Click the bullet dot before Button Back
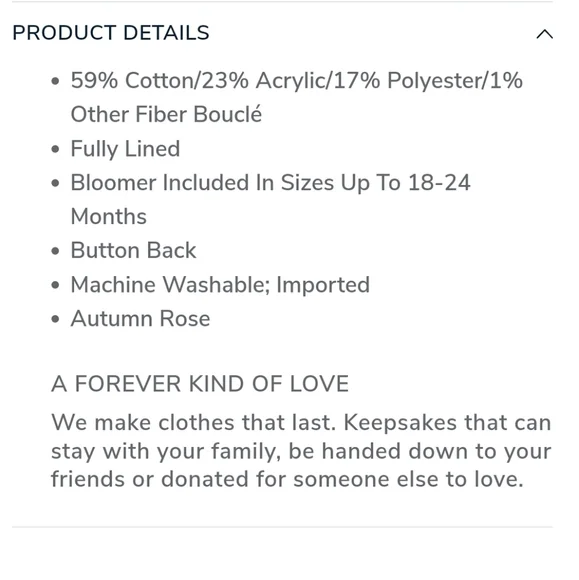 [x=55, y=251]
